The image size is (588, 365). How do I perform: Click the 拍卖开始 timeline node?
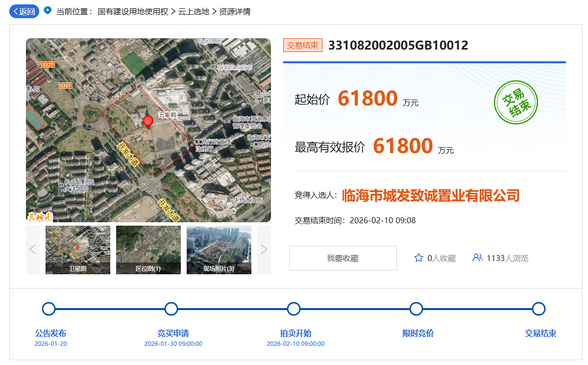pyautogui.click(x=294, y=309)
